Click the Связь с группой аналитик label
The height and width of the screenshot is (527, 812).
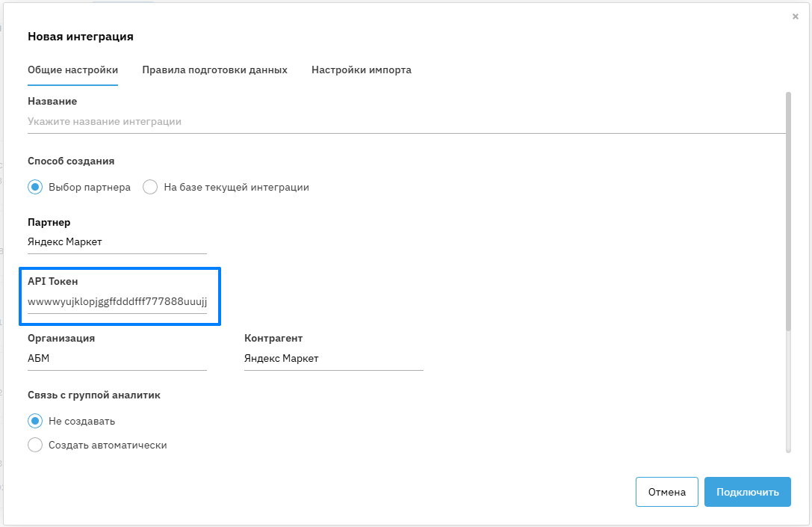click(x=94, y=395)
